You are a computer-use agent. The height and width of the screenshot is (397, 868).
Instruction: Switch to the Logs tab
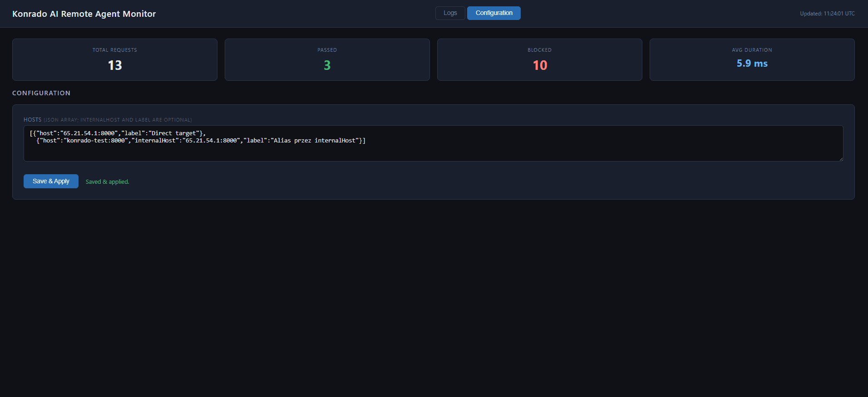[450, 13]
